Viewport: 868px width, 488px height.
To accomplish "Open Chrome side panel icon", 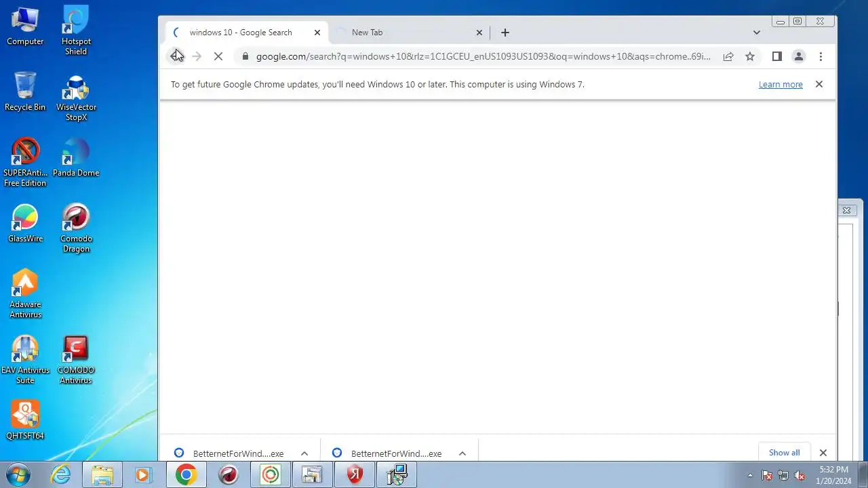I will pyautogui.click(x=777, y=56).
